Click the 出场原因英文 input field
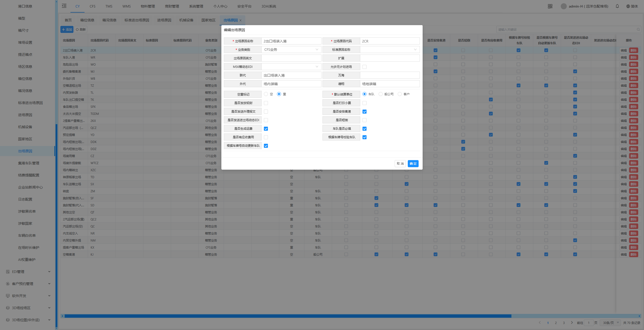The image size is (644, 330). (291, 58)
